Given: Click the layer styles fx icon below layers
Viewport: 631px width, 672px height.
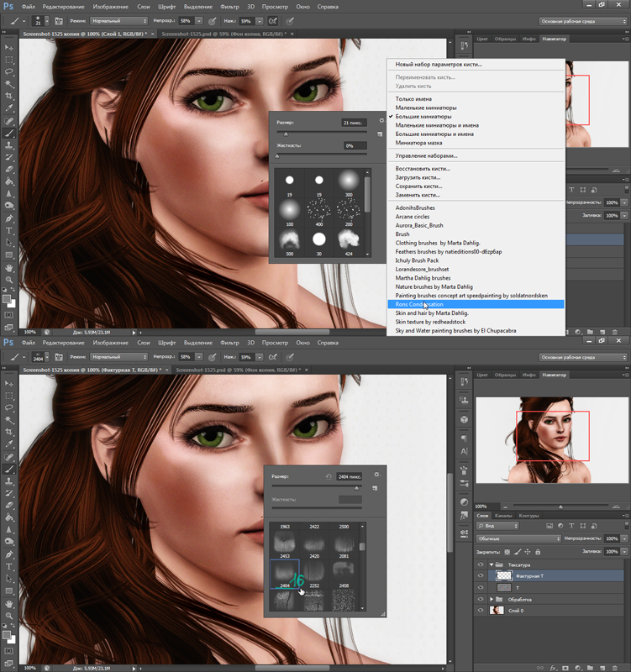Looking at the screenshot, I should (x=554, y=668).
